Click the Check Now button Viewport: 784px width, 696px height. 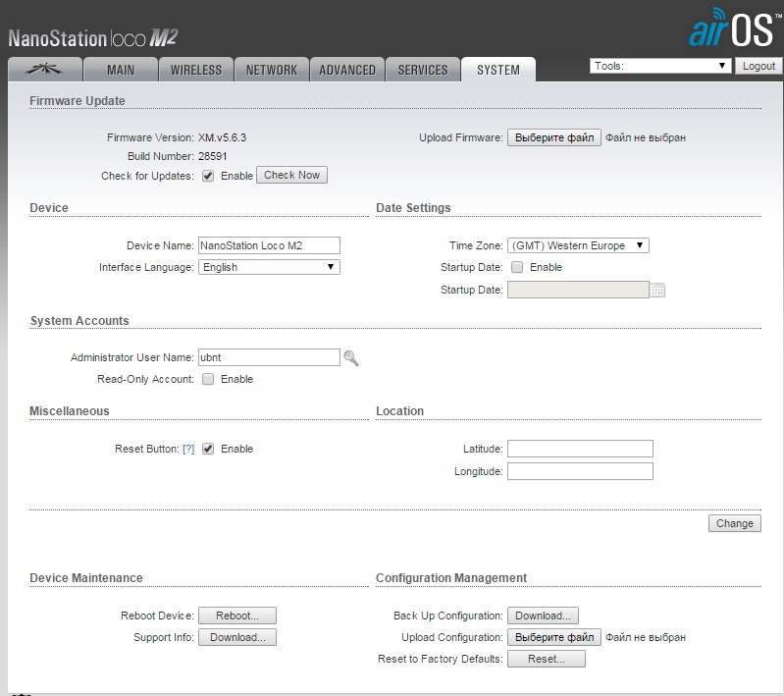point(291,175)
